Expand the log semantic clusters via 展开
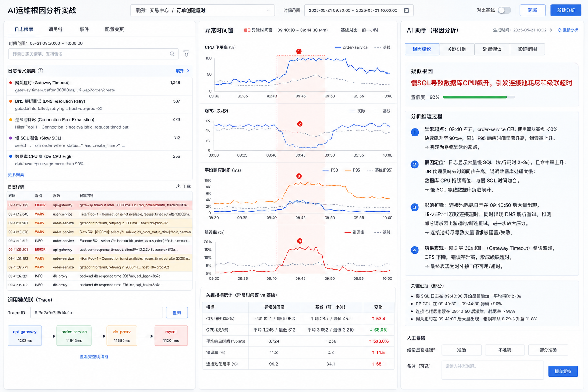The image size is (588, 392). (182, 71)
